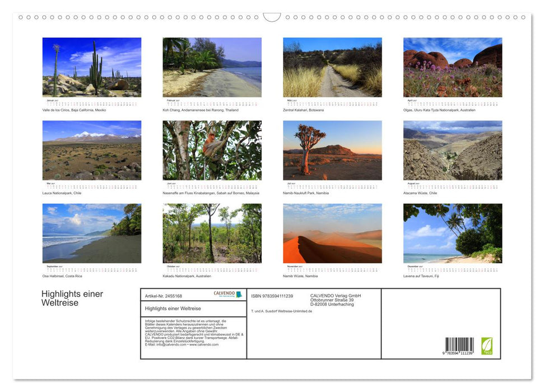544x392 pixels.
Task: Click the Valle de los Cirios cactus photo
Action: coord(91,67)
